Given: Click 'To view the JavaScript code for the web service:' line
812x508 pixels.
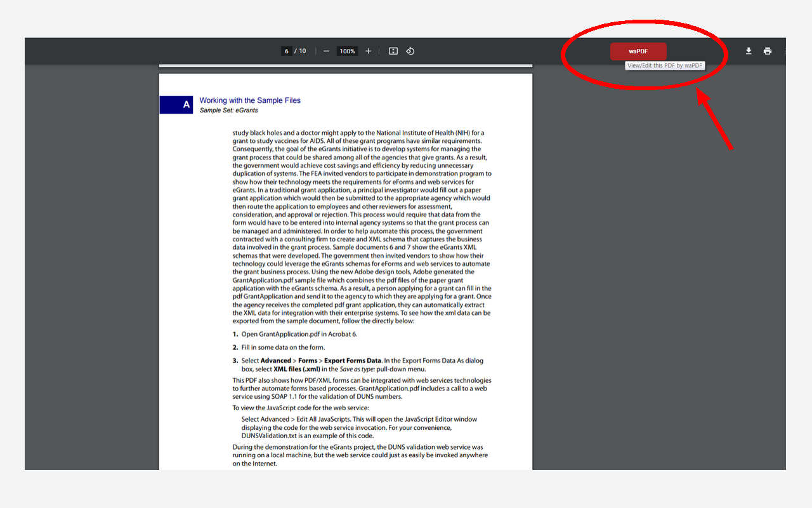Looking at the screenshot, I should pos(301,408).
